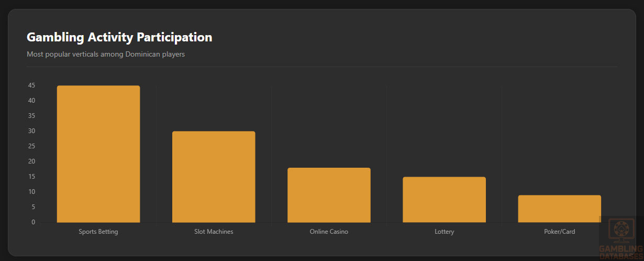This screenshot has height=261, width=644.
Task: Click the 20 tick label on y-axis
Action: click(x=32, y=161)
